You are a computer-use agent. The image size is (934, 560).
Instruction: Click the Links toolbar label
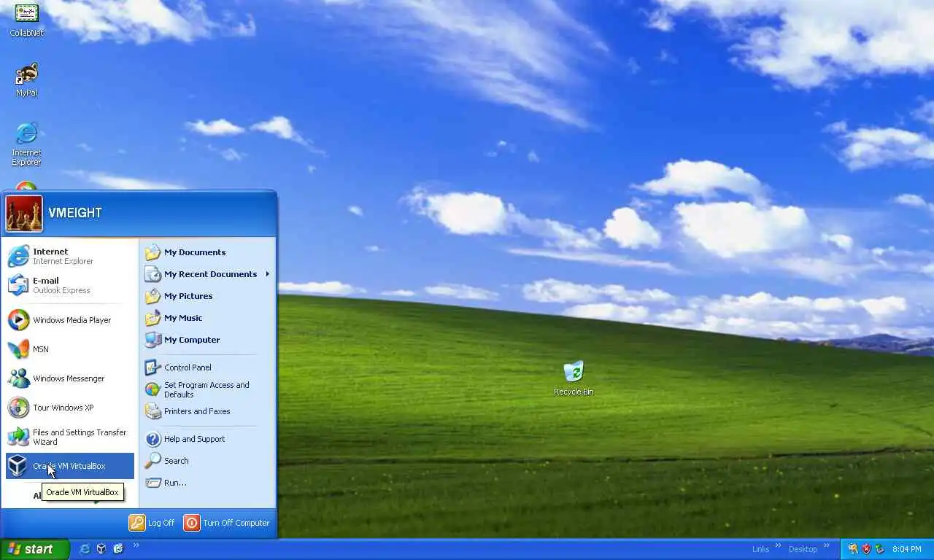[x=760, y=549]
